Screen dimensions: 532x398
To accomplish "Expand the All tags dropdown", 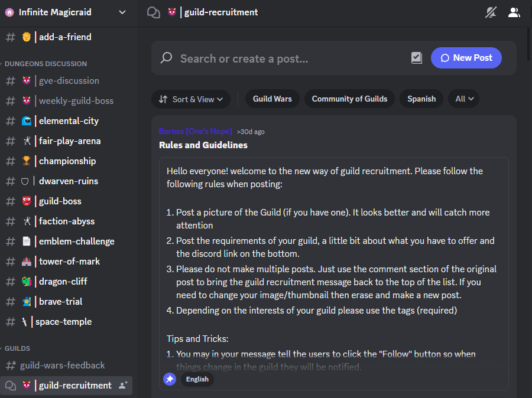I will [x=464, y=99].
